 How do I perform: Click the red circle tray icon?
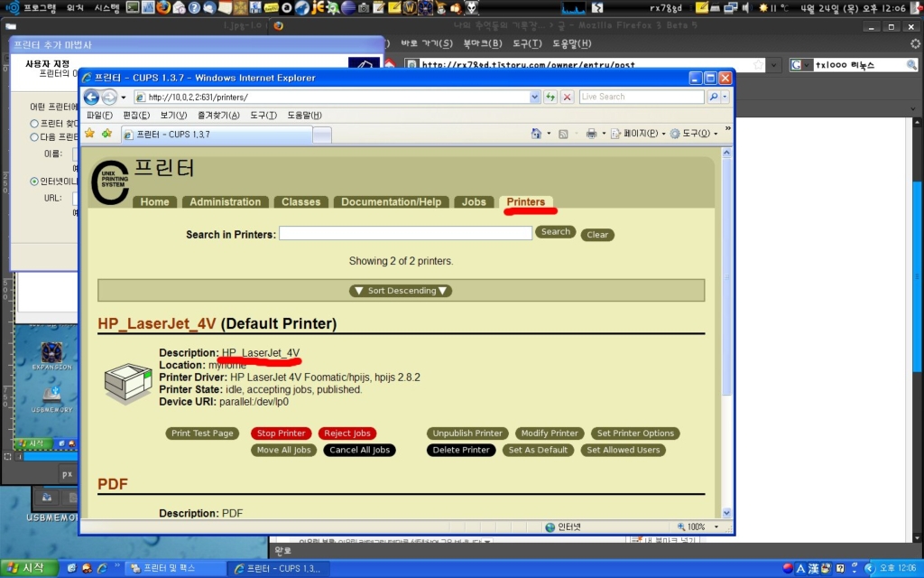pyautogui.click(x=788, y=569)
